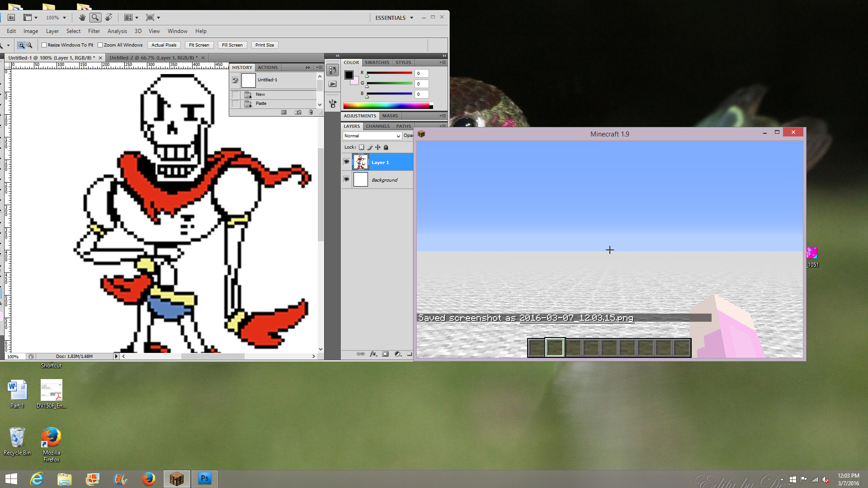The width and height of the screenshot is (868, 488).
Task: Create new fill or adjustment layer
Action: point(398,354)
